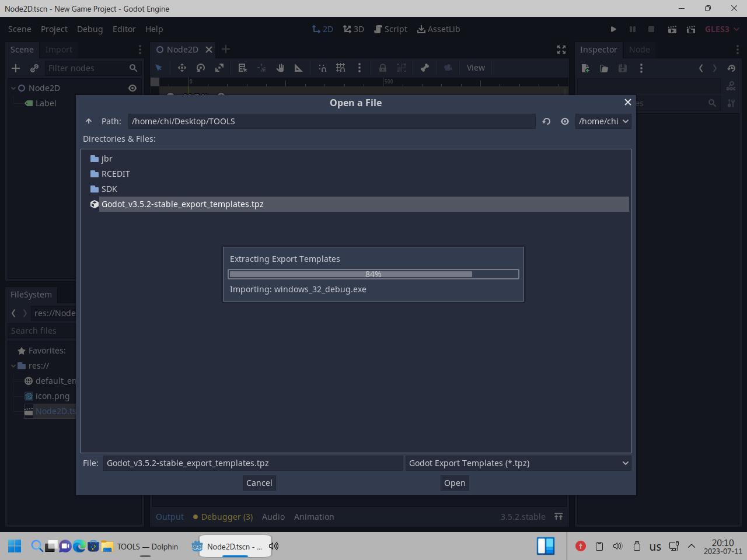Click Cancel in Open a File dialog
This screenshot has height=560, width=747.
[x=259, y=483]
